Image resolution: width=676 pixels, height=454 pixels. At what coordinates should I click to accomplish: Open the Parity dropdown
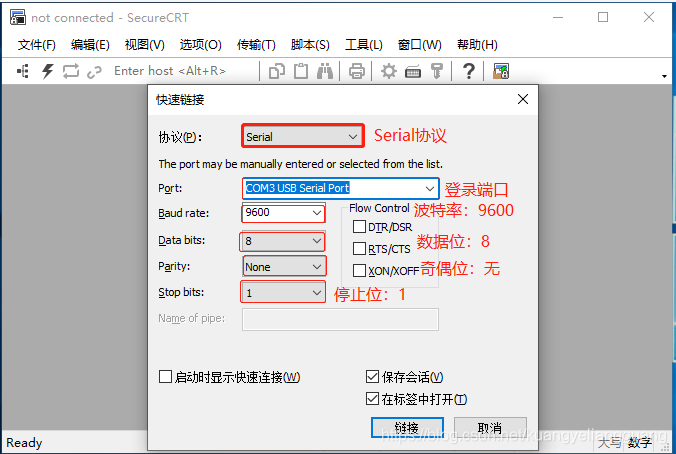coord(284,266)
